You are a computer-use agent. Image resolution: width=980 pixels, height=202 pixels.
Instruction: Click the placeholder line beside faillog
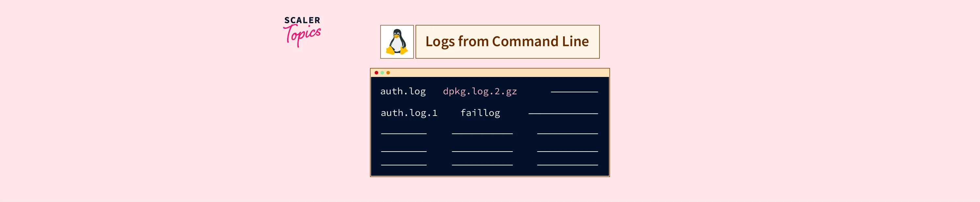point(563,114)
